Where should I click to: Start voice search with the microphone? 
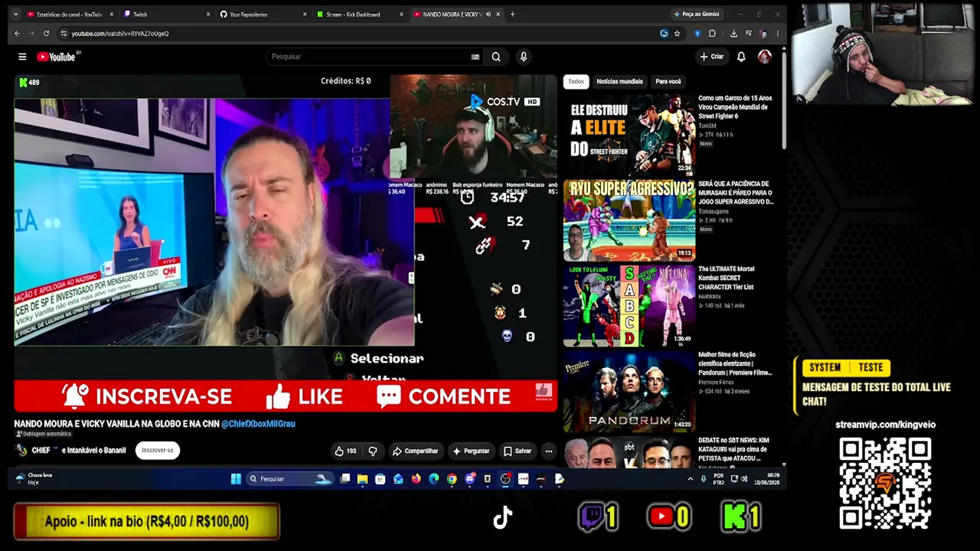[x=524, y=57]
